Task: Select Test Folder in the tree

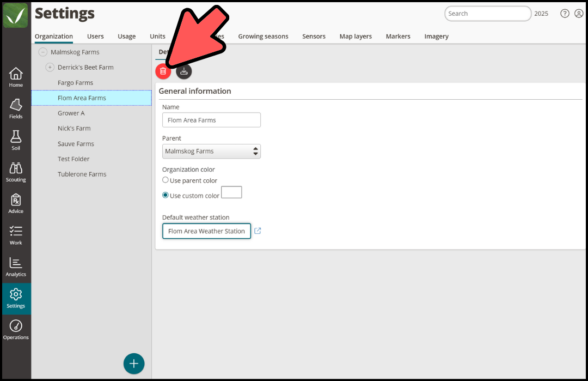Action: tap(73, 159)
